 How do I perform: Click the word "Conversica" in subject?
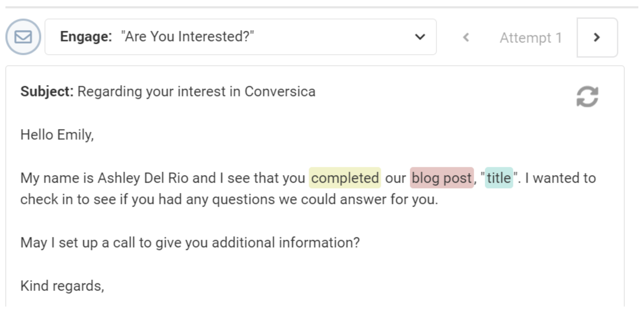pos(280,92)
